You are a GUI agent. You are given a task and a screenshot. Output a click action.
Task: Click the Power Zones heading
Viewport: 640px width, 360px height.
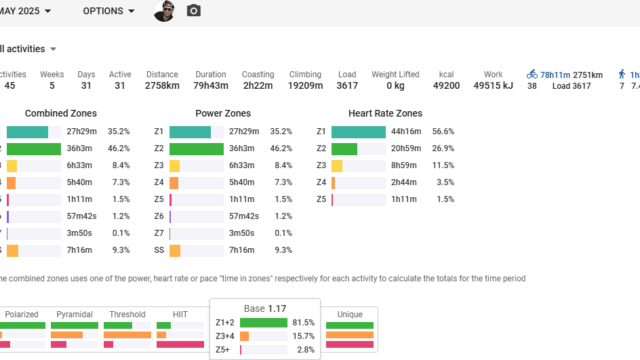[x=223, y=113]
